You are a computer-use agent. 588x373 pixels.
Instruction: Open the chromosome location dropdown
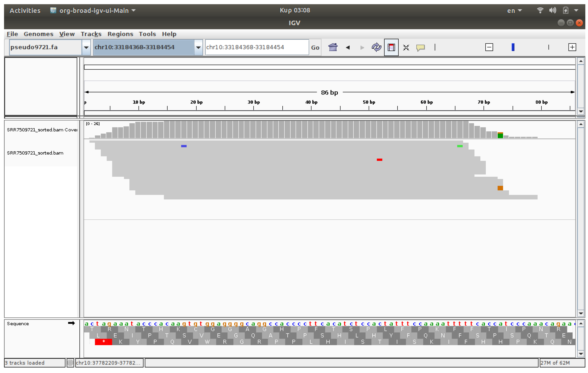198,47
